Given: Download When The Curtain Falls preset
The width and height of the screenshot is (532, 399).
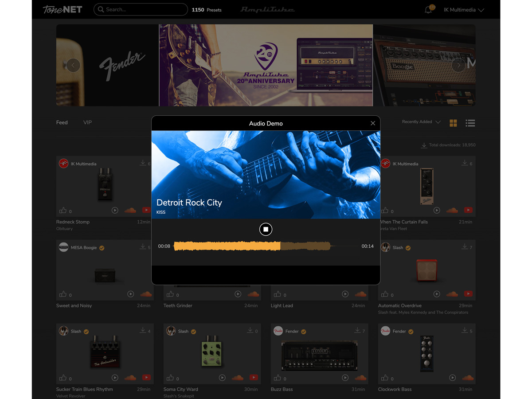Looking at the screenshot, I should pos(465,163).
